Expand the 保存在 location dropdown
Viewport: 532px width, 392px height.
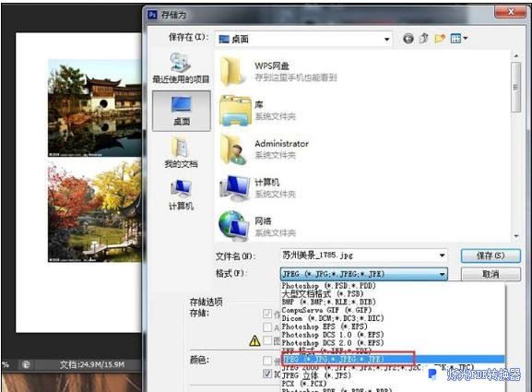click(x=386, y=40)
